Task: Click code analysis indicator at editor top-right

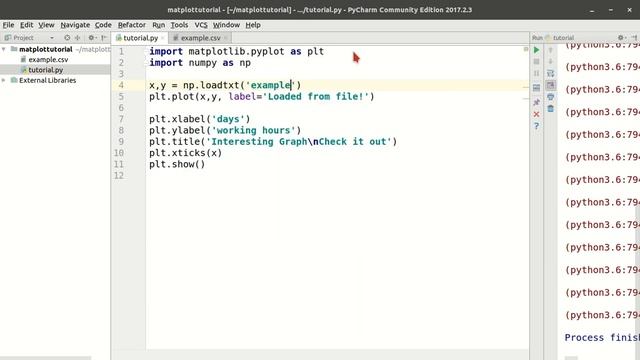Action: pos(526,49)
